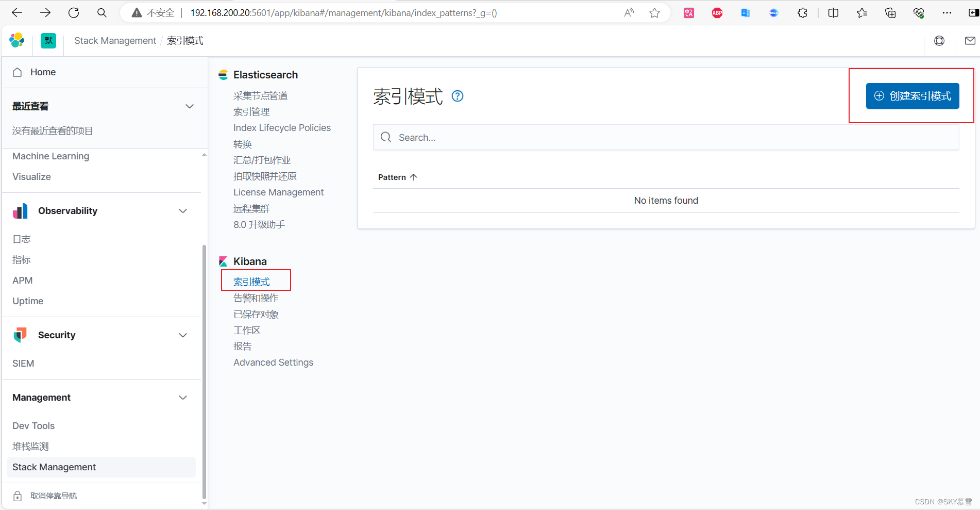Click the not-secure warning triangle icon
This screenshot has width=980, height=510.
(137, 13)
